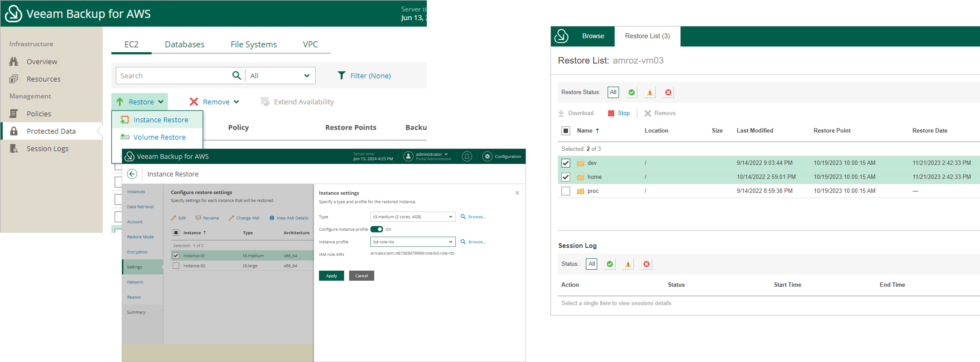
Task: Open the instance Type t3.medium dropdown
Action: 413,217
